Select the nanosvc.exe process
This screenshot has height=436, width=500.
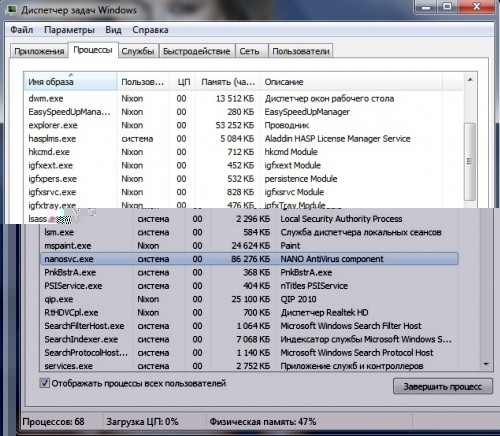[249, 259]
